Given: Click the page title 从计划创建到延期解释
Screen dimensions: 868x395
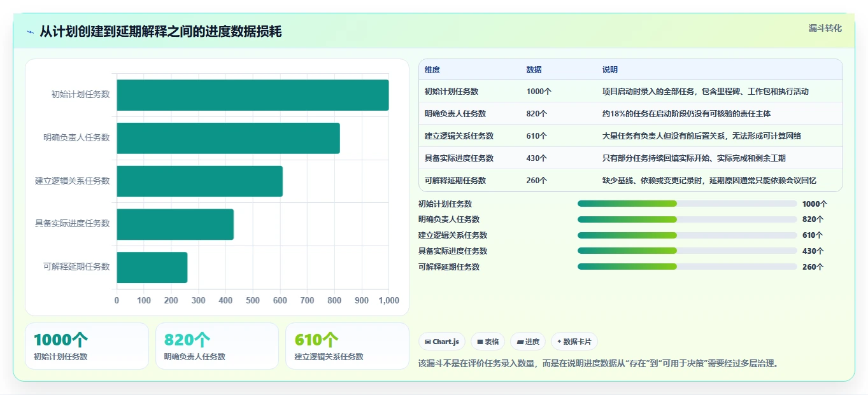Looking at the screenshot, I should (x=160, y=32).
